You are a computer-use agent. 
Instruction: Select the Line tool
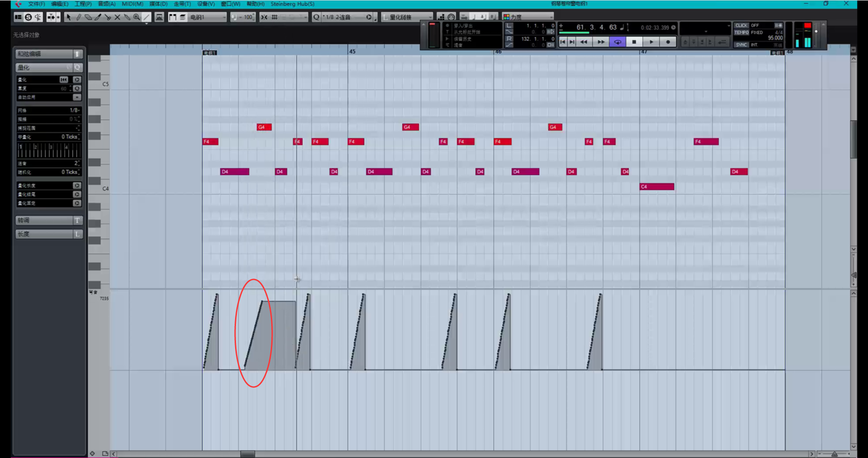click(146, 17)
